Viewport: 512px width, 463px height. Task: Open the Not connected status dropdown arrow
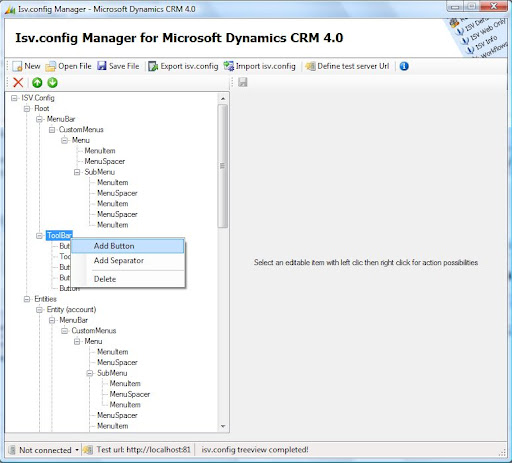(77, 450)
